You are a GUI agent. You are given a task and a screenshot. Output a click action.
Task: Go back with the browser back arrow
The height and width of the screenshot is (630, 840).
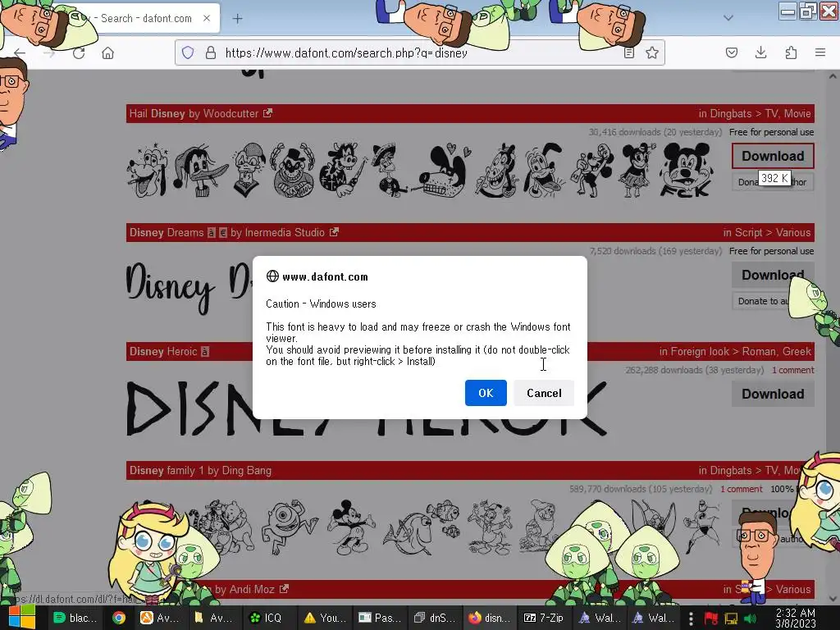pyautogui.click(x=20, y=52)
